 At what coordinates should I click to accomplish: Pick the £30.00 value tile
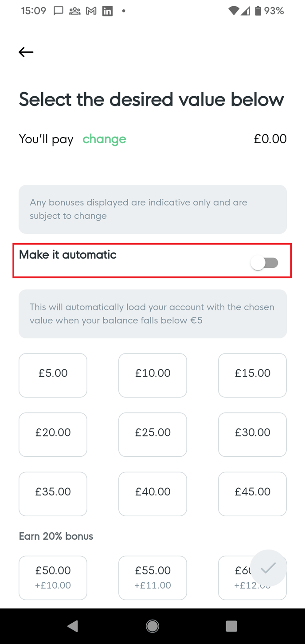click(252, 435)
